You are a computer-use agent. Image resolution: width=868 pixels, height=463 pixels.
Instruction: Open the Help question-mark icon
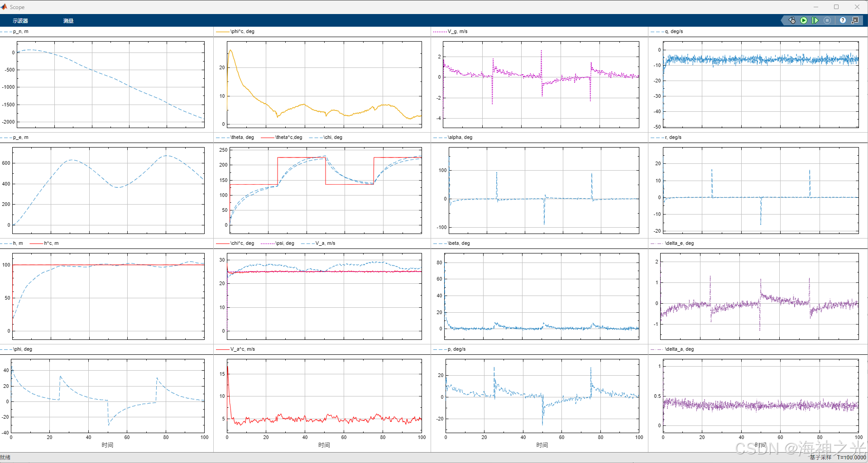(843, 20)
